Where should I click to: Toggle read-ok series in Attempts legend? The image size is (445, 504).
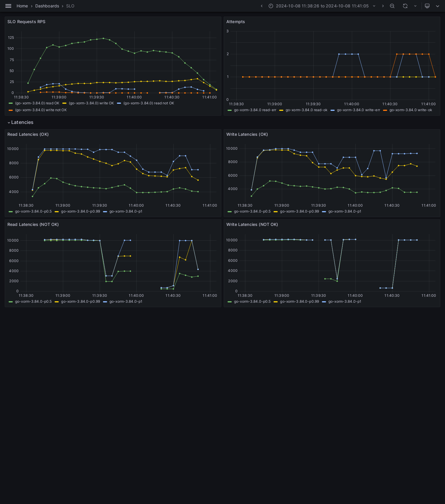(x=306, y=110)
